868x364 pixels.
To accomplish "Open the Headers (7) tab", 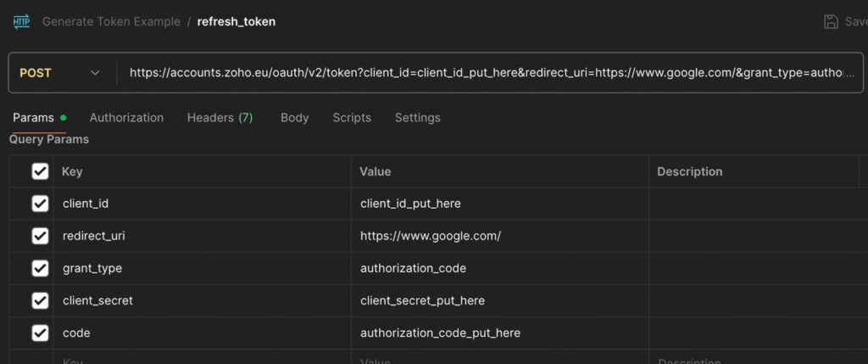I will pyautogui.click(x=220, y=117).
